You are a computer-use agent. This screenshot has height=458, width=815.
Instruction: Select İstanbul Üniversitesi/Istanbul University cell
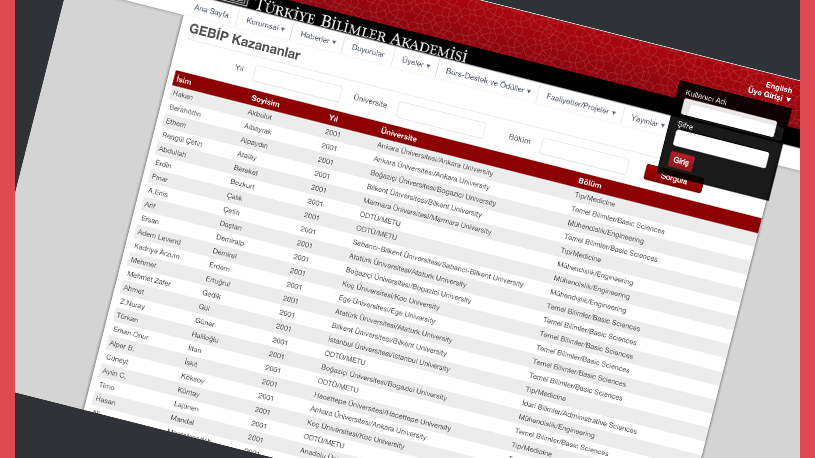pyautogui.click(x=388, y=354)
